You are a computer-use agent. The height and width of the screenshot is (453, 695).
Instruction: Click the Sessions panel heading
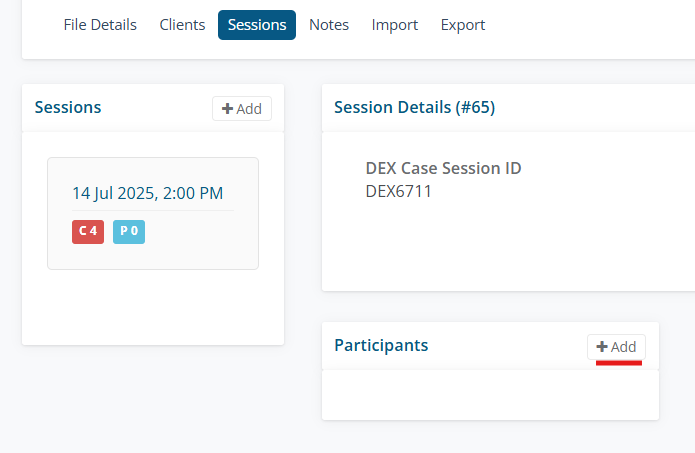(x=68, y=107)
